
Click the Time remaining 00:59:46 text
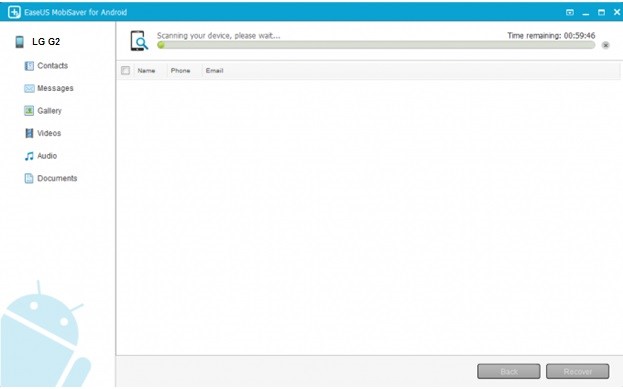551,35
